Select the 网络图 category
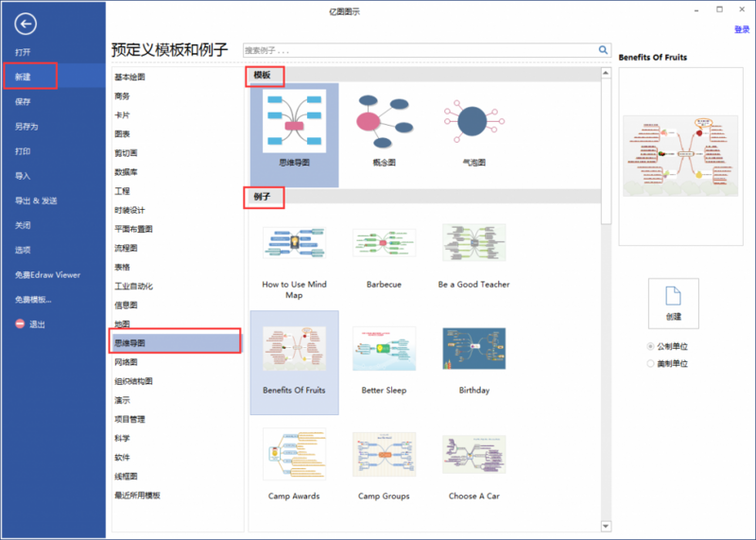The height and width of the screenshot is (540, 756). pyautogui.click(x=126, y=362)
